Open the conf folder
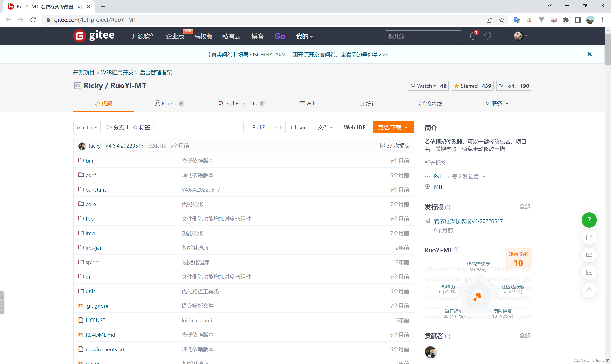This screenshot has height=364, width=611. click(x=91, y=175)
